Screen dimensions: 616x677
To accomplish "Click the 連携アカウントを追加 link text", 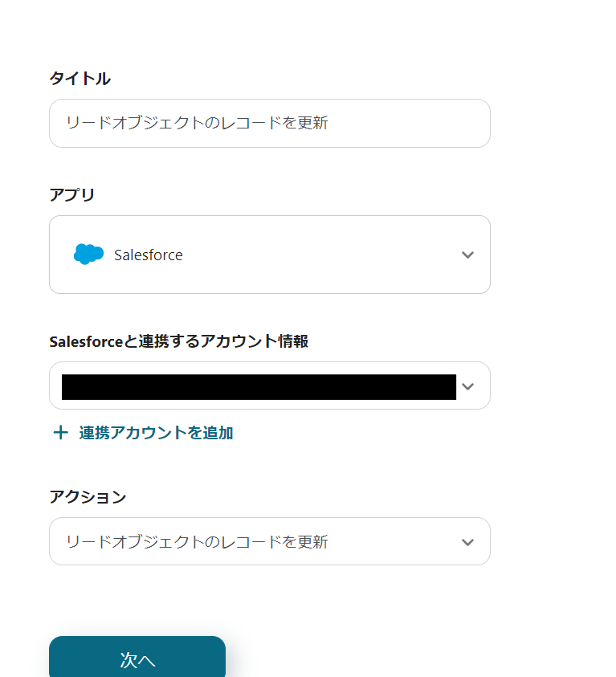I will (x=156, y=433).
